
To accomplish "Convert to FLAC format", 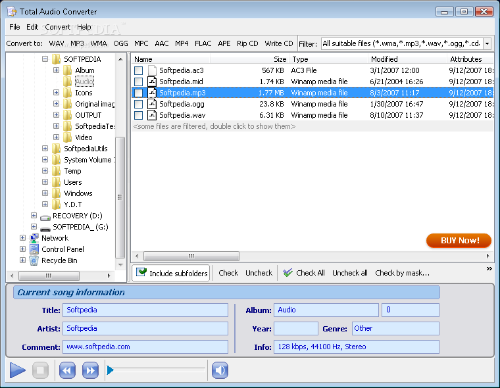I will pos(203,44).
